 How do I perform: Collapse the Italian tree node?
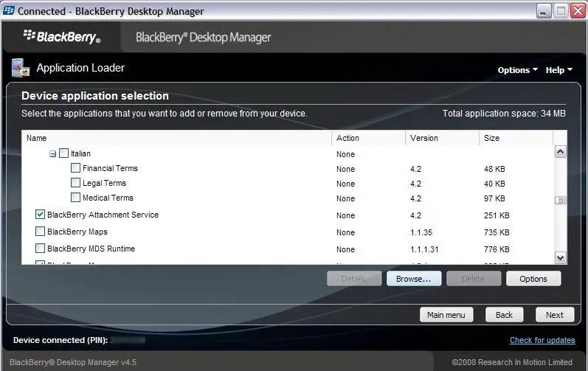coord(53,153)
